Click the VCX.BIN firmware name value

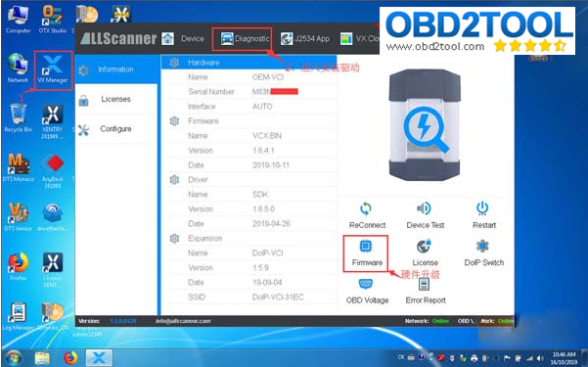tap(267, 136)
